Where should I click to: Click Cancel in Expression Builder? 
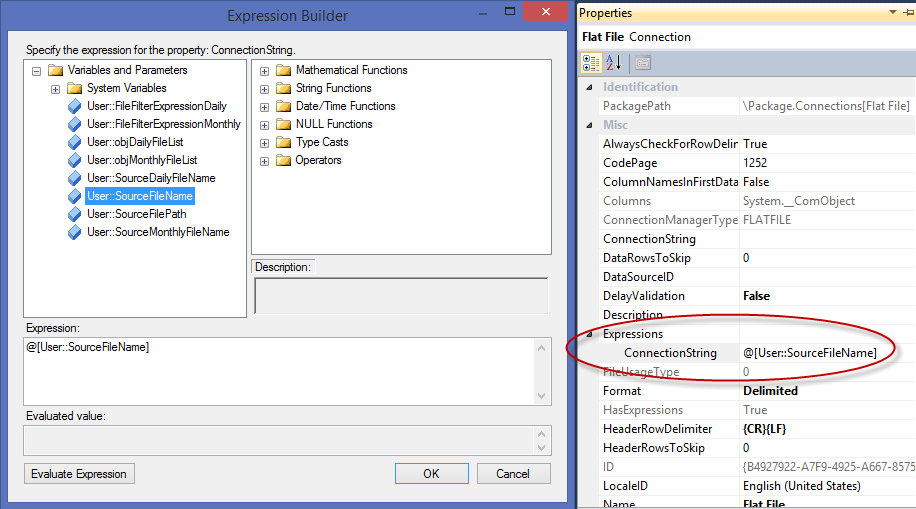click(x=514, y=473)
